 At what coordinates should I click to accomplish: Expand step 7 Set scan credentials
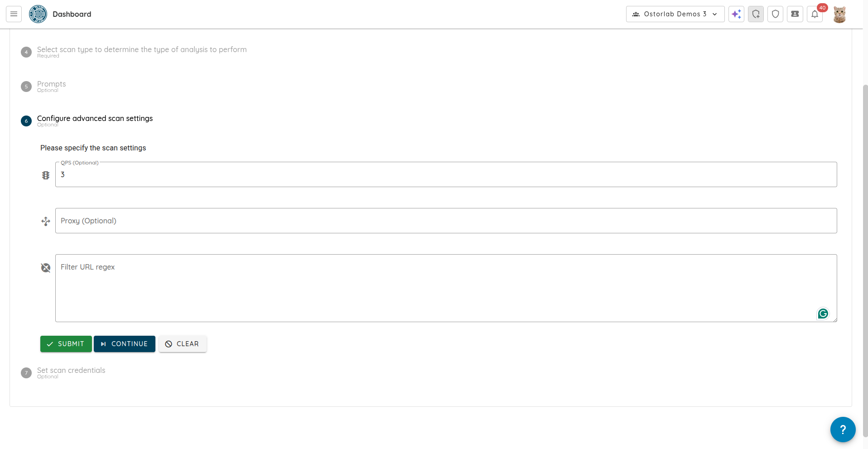[71, 371]
